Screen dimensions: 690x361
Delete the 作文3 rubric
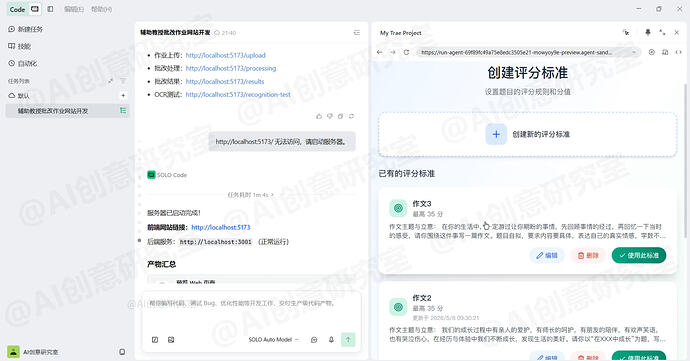[588, 255]
